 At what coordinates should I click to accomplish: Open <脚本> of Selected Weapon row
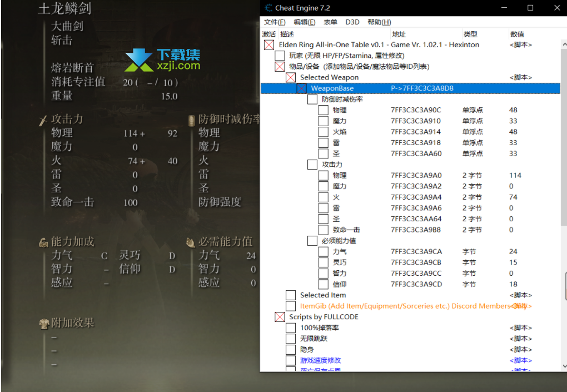coord(521,77)
